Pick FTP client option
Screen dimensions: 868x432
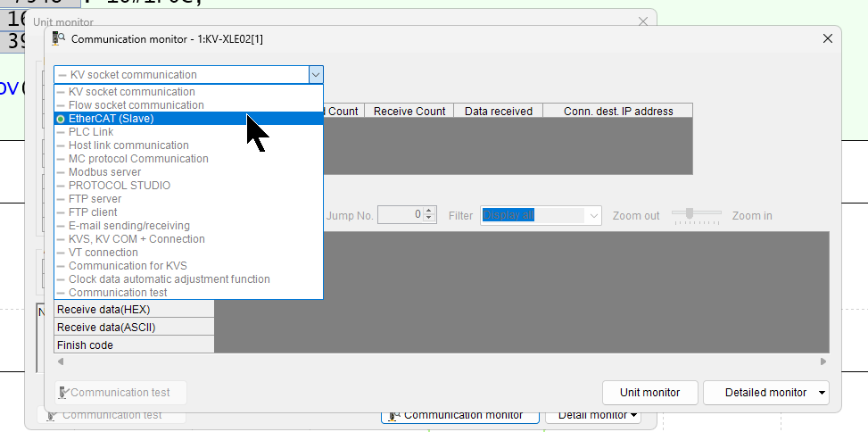point(188,212)
